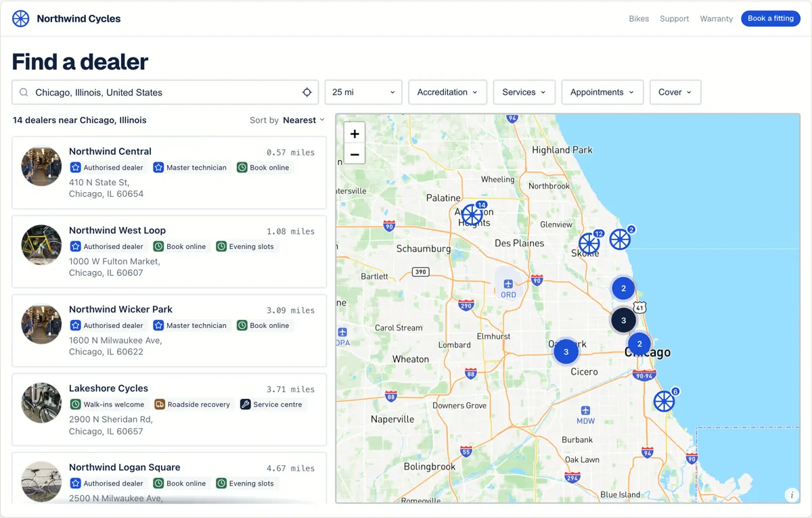Click Lakeshore Cycles Roadside recovery badge
Viewport: 812px width, 518px height.
194,404
